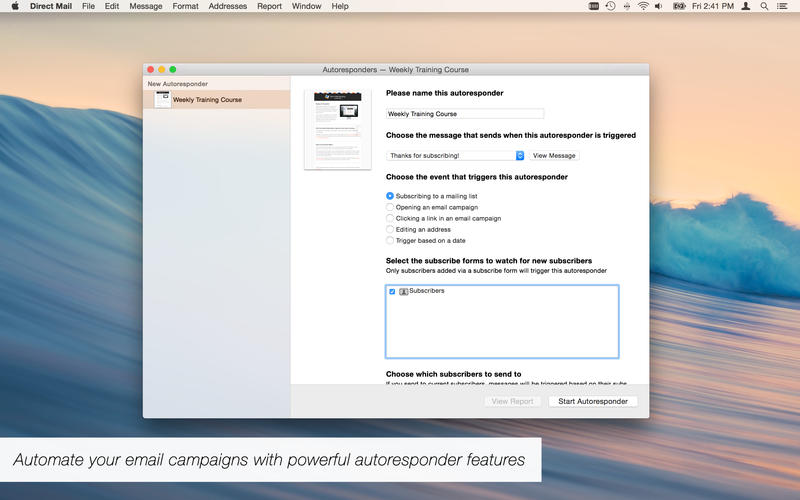The width and height of the screenshot is (800, 500).
Task: Select Opening an email campaign trigger
Action: (x=390, y=207)
